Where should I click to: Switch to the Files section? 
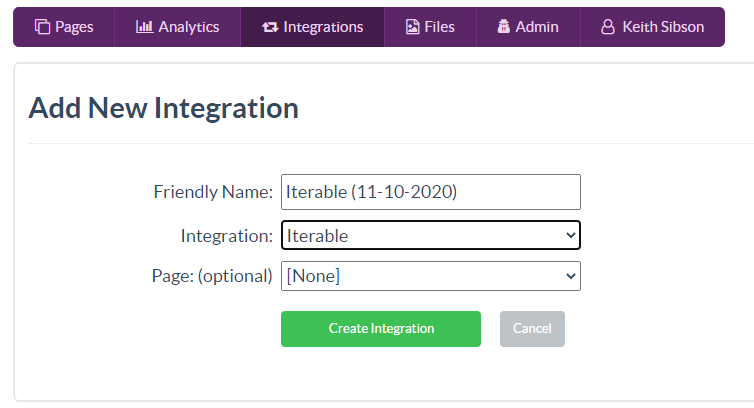[x=439, y=27]
